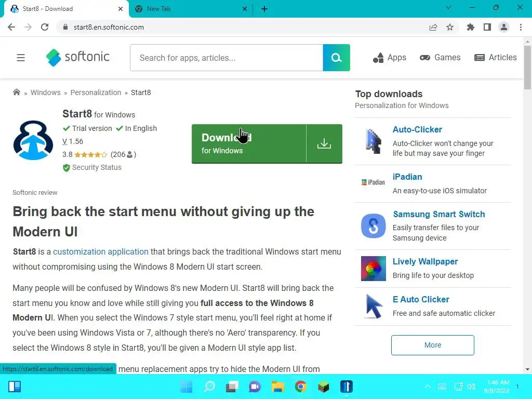The width and height of the screenshot is (532, 399).
Task: Open the Apps section
Action: coord(390,58)
